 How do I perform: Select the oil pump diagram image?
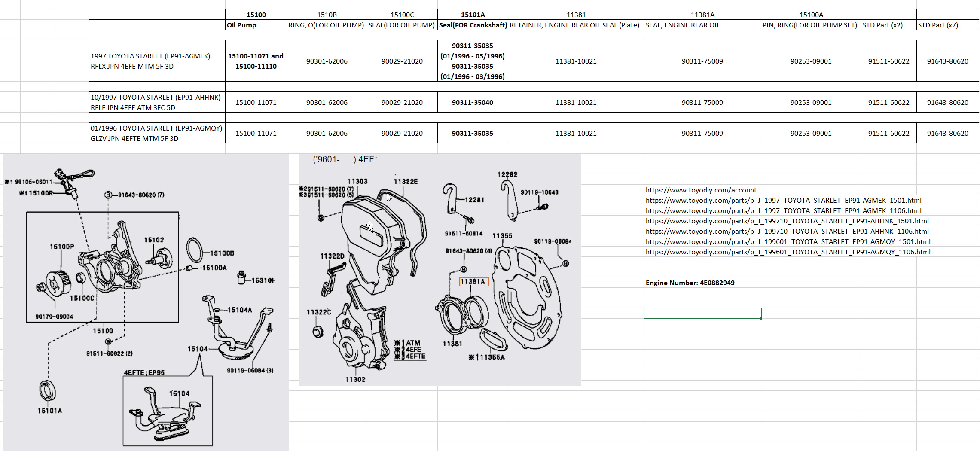[x=146, y=302]
